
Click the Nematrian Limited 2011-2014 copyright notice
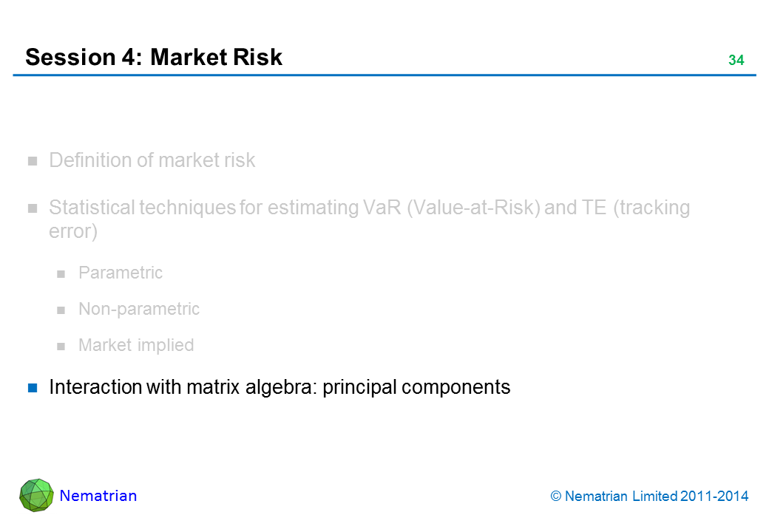point(650,497)
